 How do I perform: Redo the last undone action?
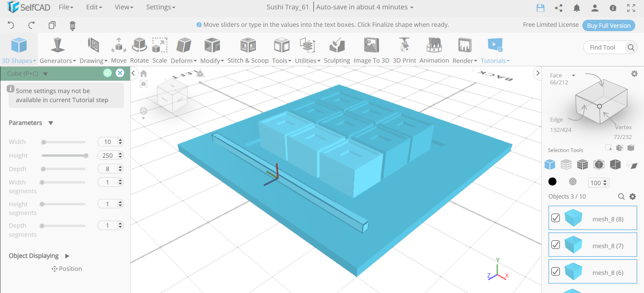pos(32,25)
